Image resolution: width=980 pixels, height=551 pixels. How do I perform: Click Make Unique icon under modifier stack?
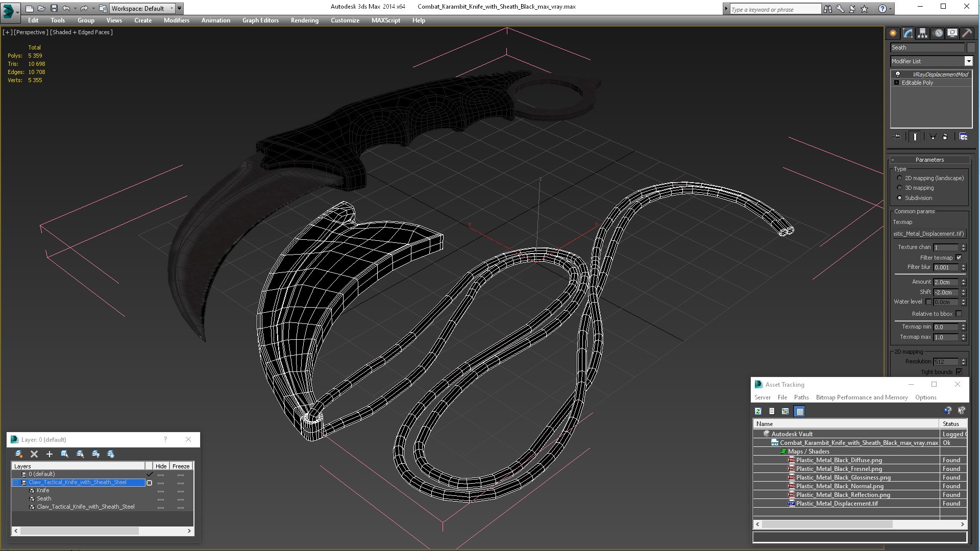(x=933, y=137)
